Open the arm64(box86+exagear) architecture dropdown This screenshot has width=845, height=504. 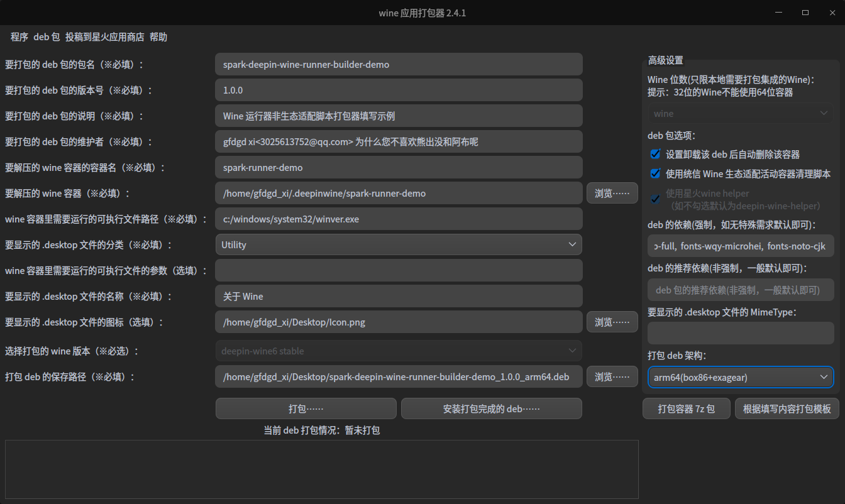741,377
